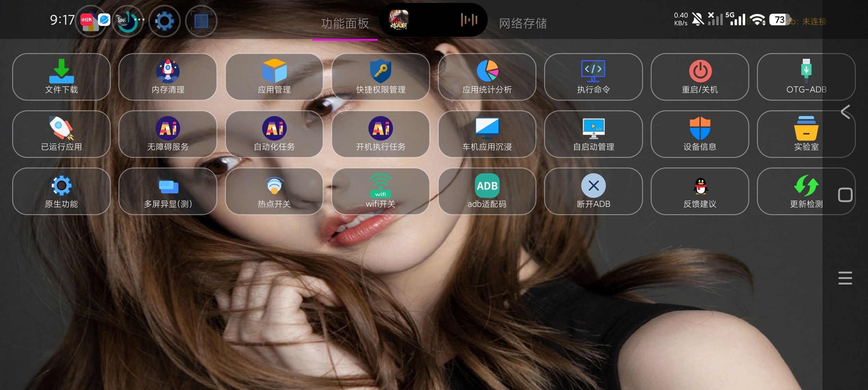Select the 重启/关机 power option
The height and width of the screenshot is (390, 868).
point(700,77)
